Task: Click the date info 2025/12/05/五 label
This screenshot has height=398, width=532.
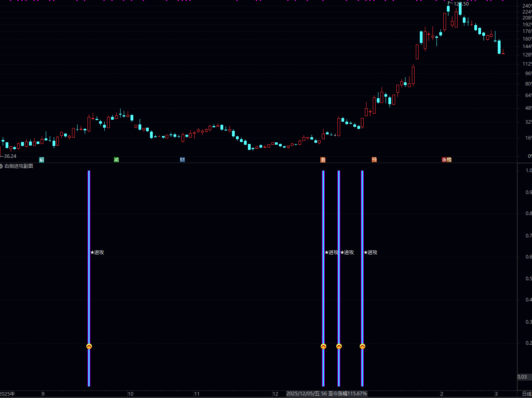Action: pyautogui.click(x=303, y=394)
